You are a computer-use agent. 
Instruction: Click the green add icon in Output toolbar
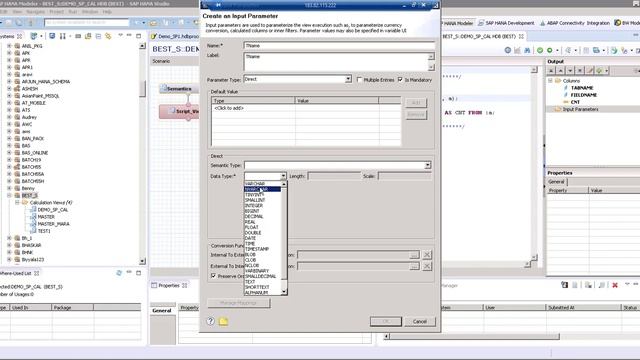[x=600, y=71]
